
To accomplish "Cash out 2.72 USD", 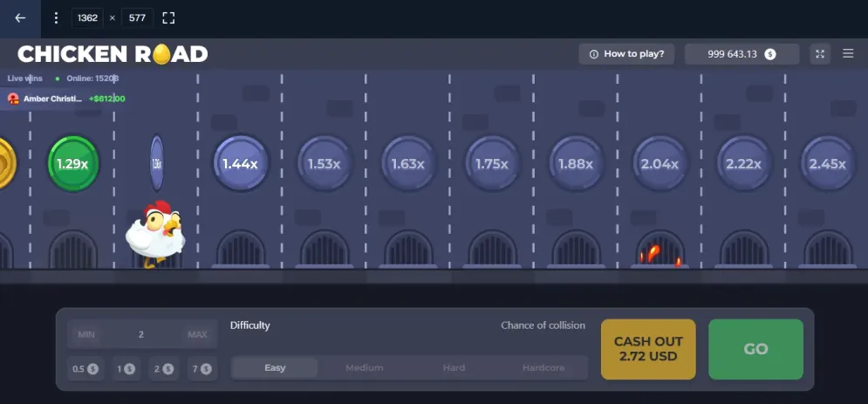I will pos(648,349).
